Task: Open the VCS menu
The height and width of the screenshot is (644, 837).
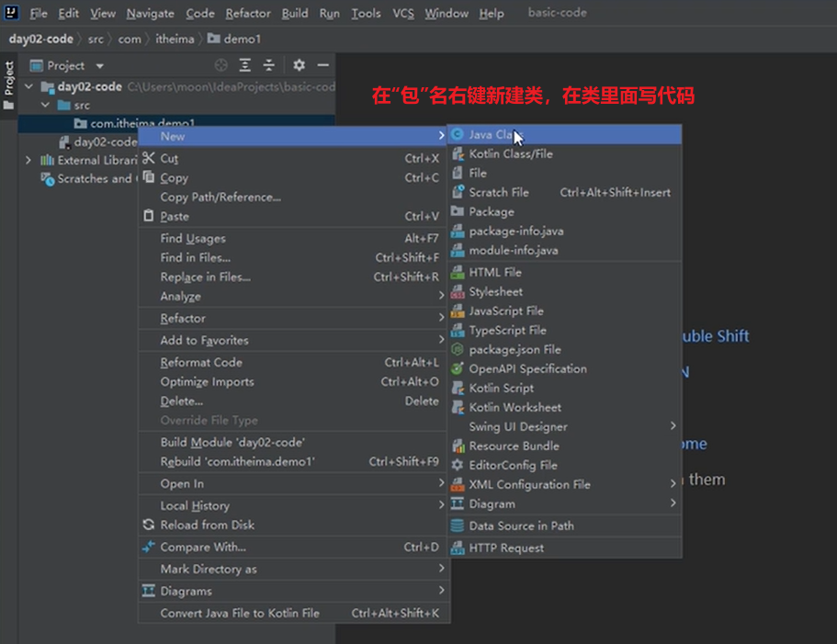Action: 403,14
